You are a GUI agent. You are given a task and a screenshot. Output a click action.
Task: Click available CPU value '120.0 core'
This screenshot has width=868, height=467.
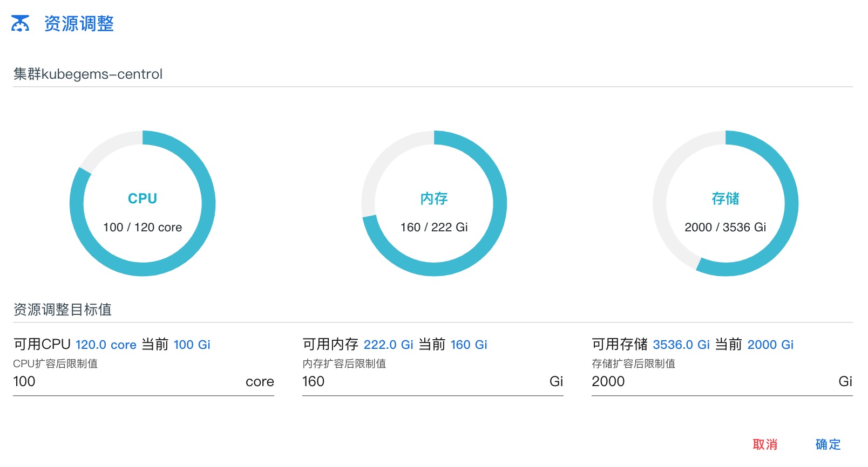(x=106, y=345)
